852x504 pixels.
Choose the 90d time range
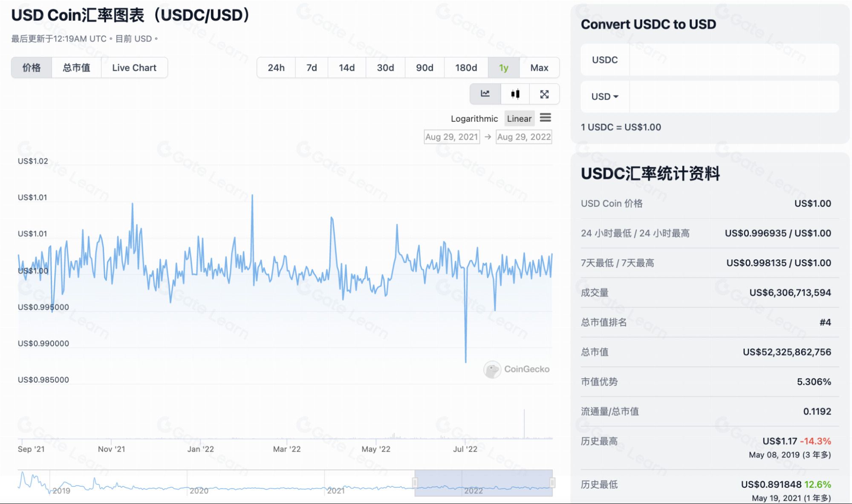click(x=425, y=68)
